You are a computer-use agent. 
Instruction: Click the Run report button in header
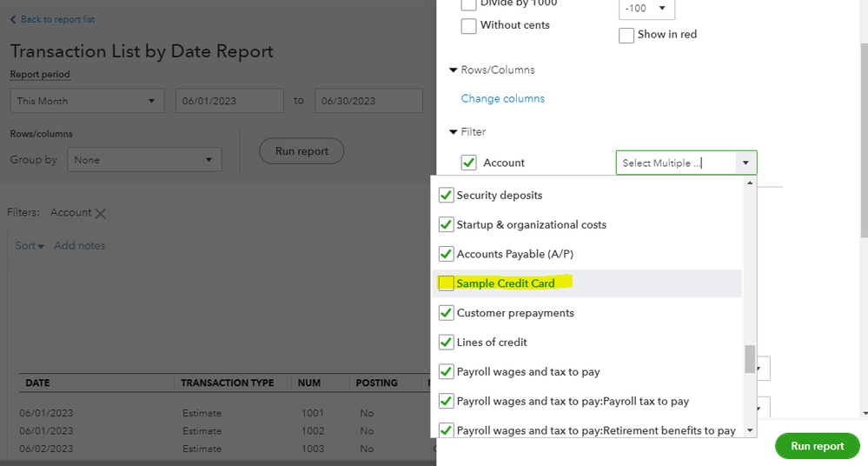pyautogui.click(x=301, y=150)
